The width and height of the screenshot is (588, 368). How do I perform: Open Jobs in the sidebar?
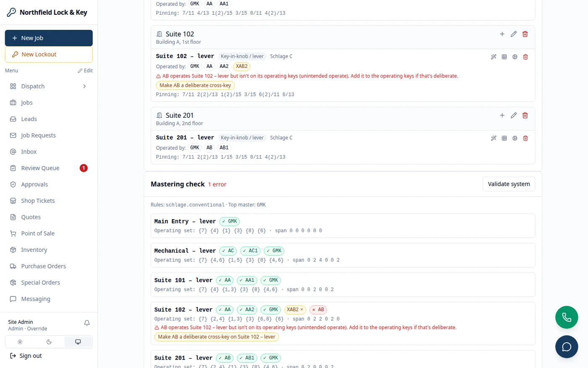tap(49, 103)
